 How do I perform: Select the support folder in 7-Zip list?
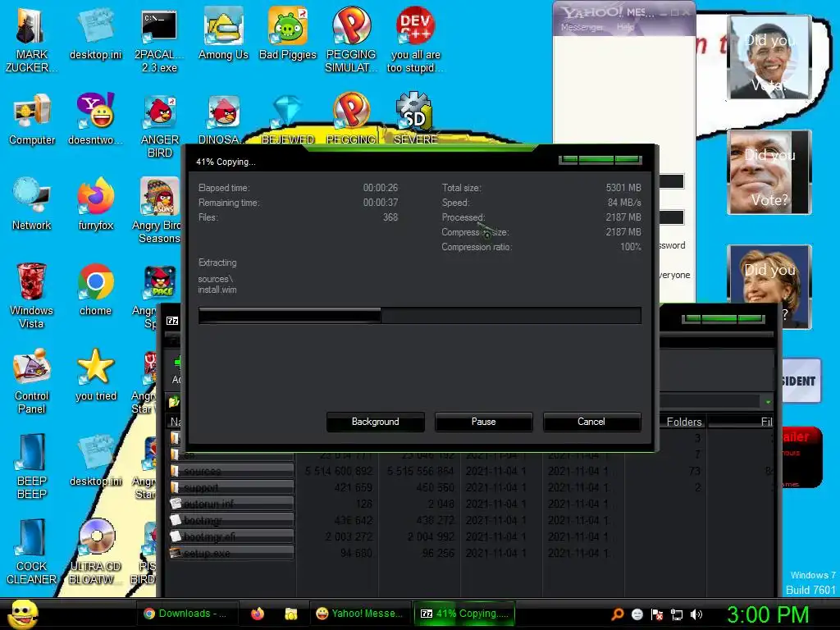(231, 487)
